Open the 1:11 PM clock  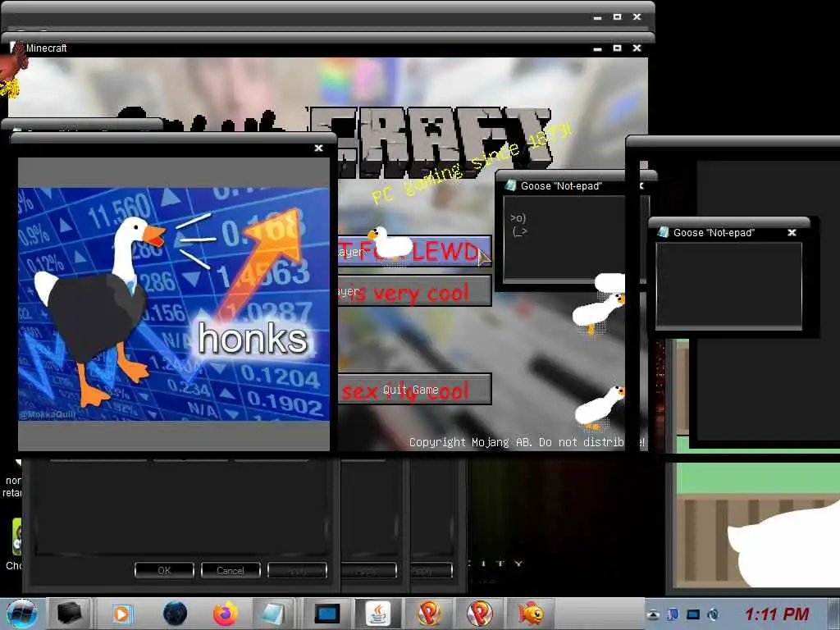pyautogui.click(x=776, y=614)
